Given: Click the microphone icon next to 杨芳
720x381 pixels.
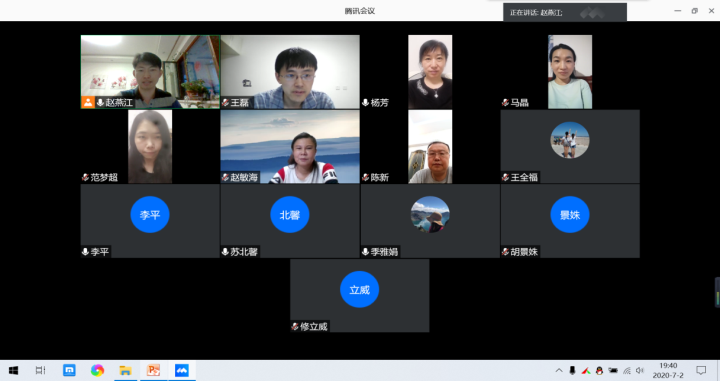Looking at the screenshot, I should point(366,103).
